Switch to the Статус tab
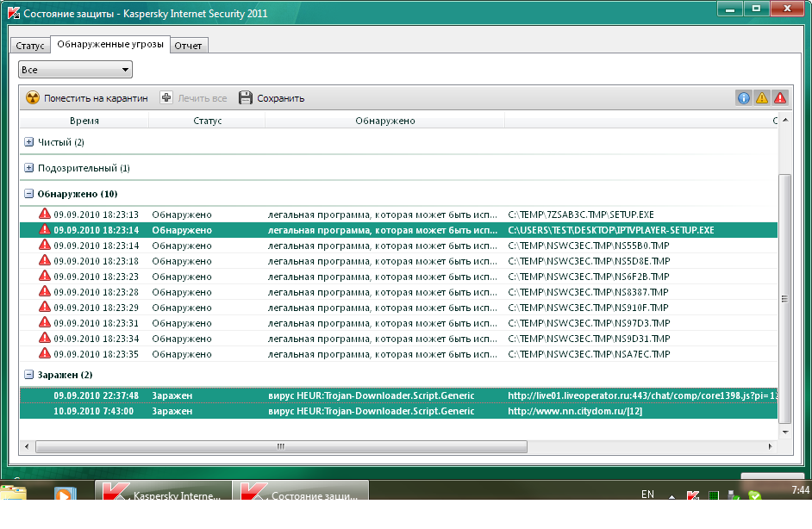 click(x=29, y=46)
